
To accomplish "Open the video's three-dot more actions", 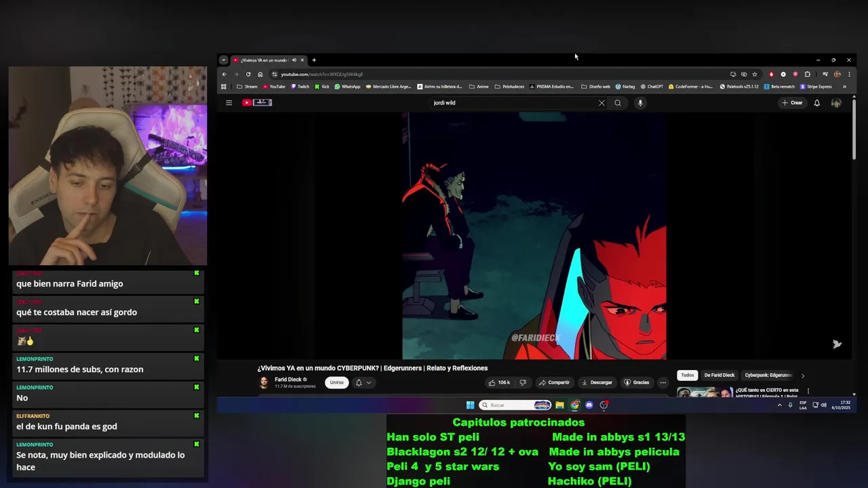I will (x=663, y=382).
